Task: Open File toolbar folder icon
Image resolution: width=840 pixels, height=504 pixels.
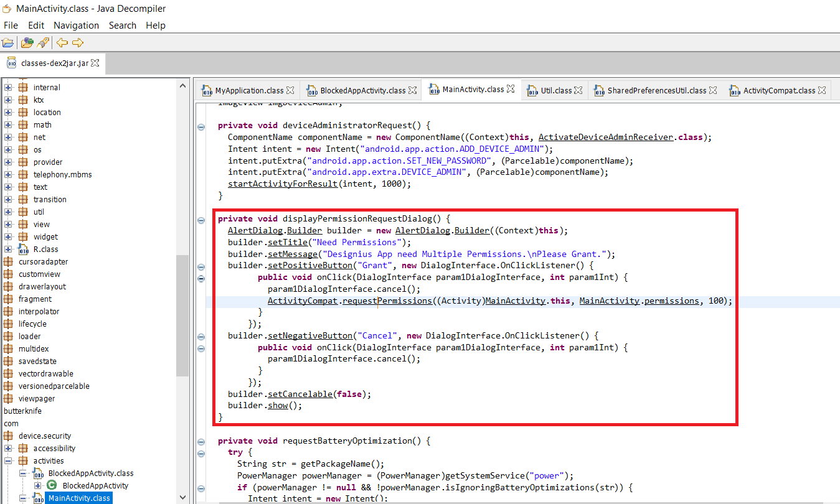Action: [x=8, y=43]
